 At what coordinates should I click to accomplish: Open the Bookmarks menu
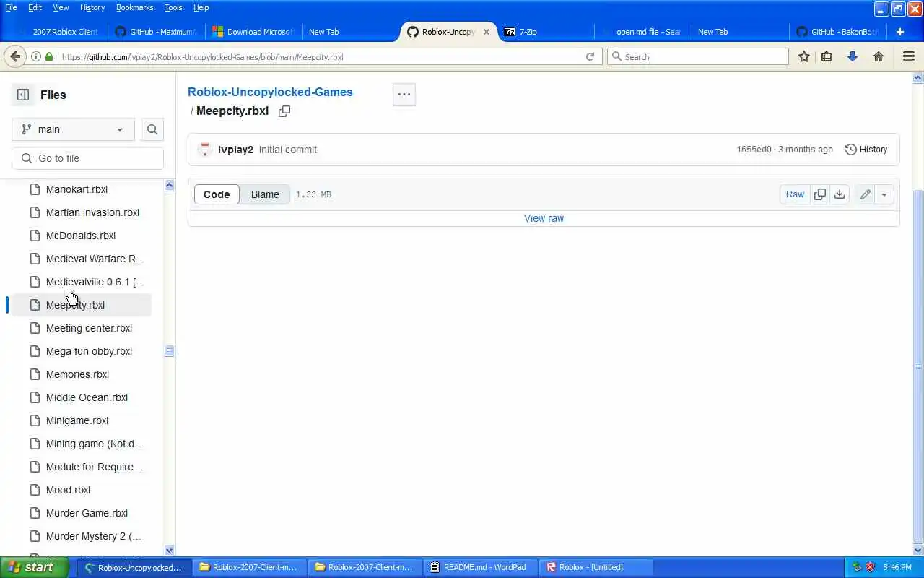point(134,7)
